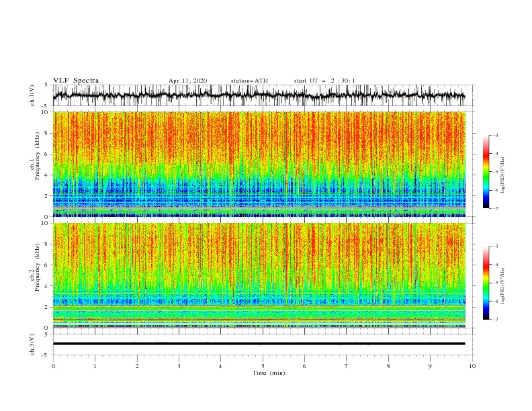Click time axis tick label '1'
Viewport: 532px width, 411px height.
pos(95,366)
